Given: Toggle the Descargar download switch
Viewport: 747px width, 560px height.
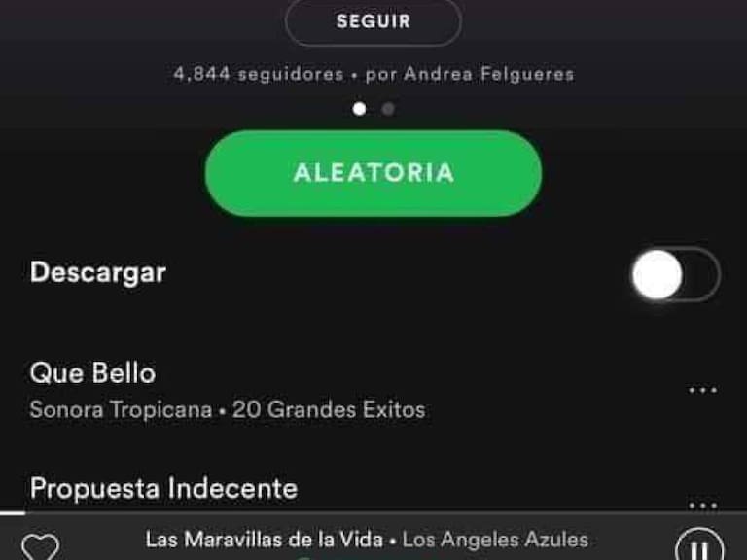Looking at the screenshot, I should 676,275.
